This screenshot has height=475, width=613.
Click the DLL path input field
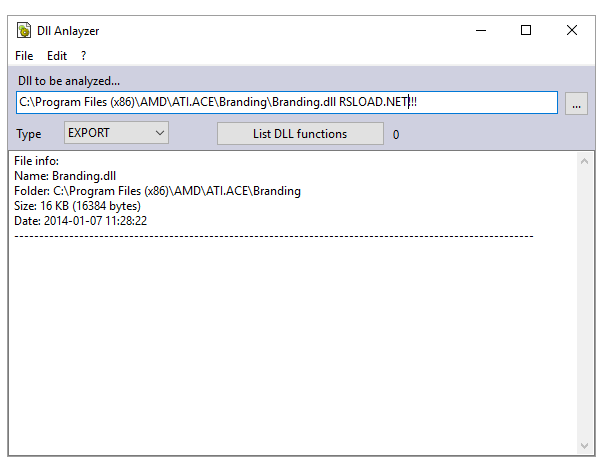[286, 103]
